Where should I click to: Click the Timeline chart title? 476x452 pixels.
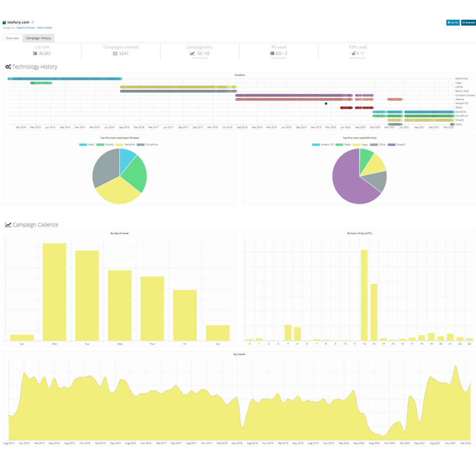point(240,75)
